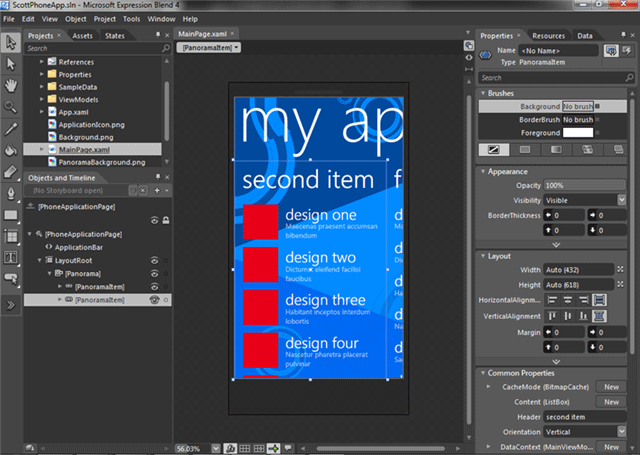Select the Direct Selection arrow tool

click(x=11, y=64)
